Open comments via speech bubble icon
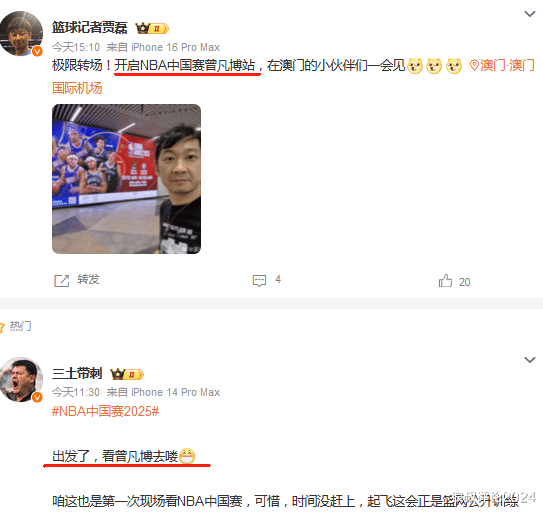 click(x=259, y=281)
